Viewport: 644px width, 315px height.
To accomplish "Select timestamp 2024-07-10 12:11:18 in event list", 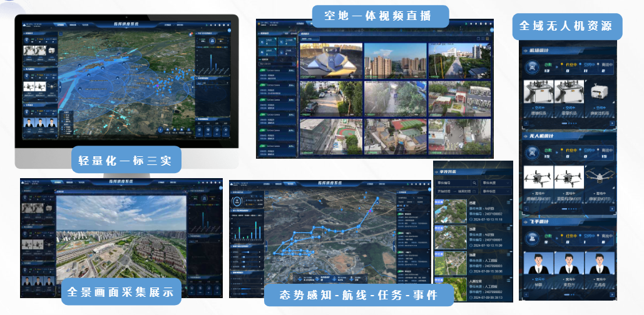I will coord(487,219).
